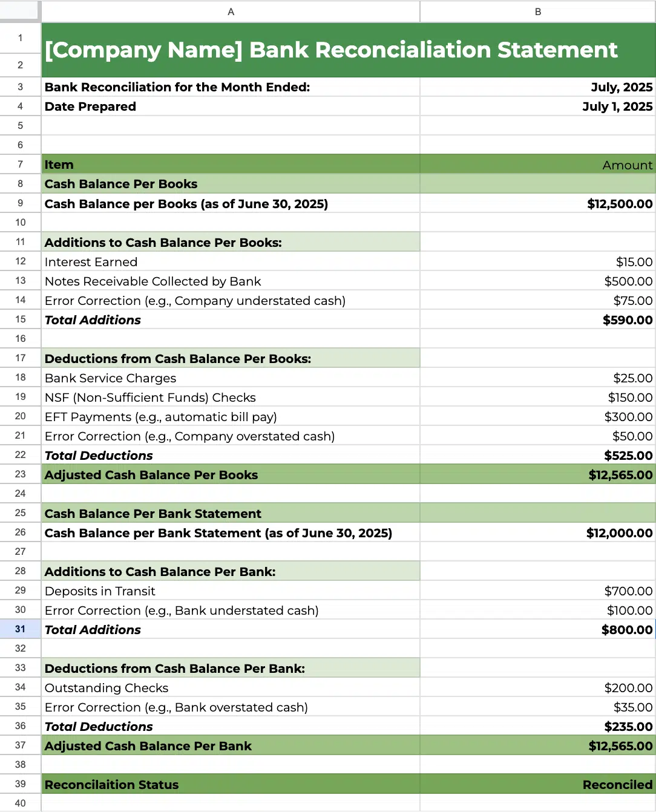Viewport: 656px width, 812px height.
Task: Click 'Adjusted Cash Balance Per Bank' cell
Action: tap(231, 745)
